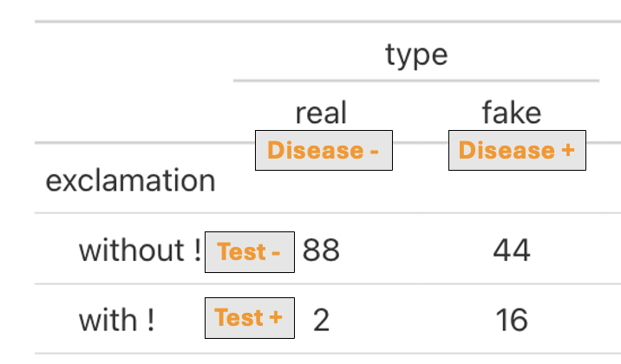Click the cell containing 16
Image resolution: width=621 pixels, height=364 pixels.
click(512, 320)
